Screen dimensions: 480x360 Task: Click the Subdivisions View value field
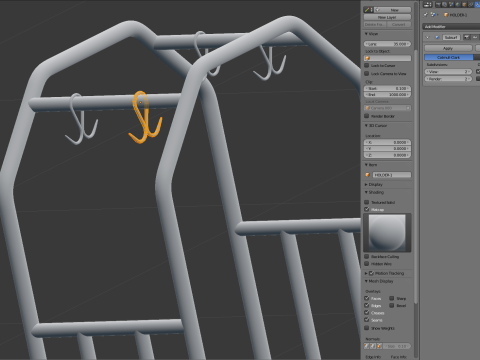coord(448,72)
